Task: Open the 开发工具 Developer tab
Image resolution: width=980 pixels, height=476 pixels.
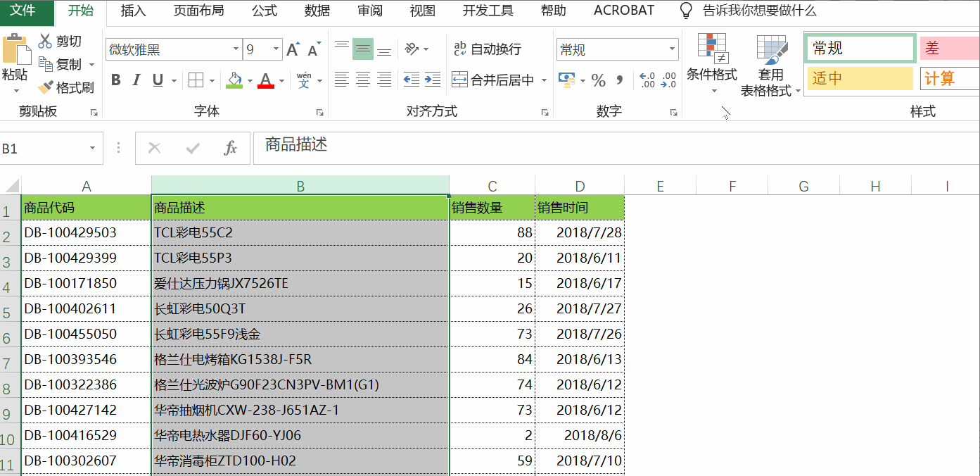Action: pyautogui.click(x=488, y=11)
